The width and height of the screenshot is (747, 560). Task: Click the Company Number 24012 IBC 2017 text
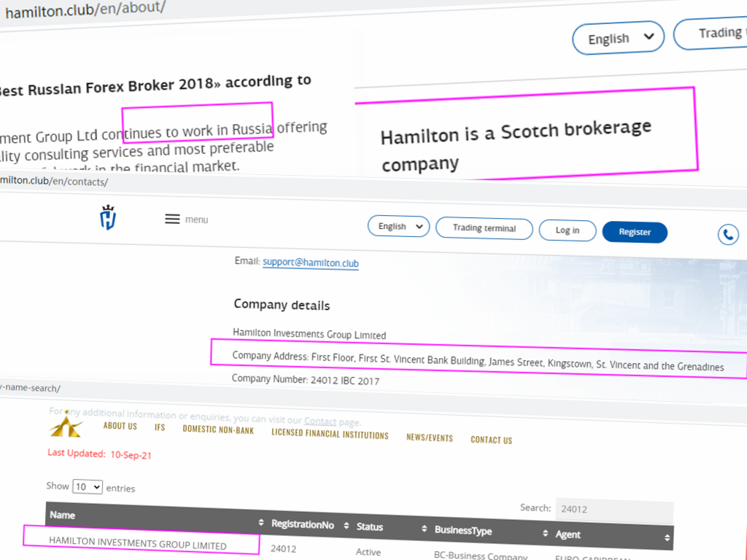(x=306, y=380)
